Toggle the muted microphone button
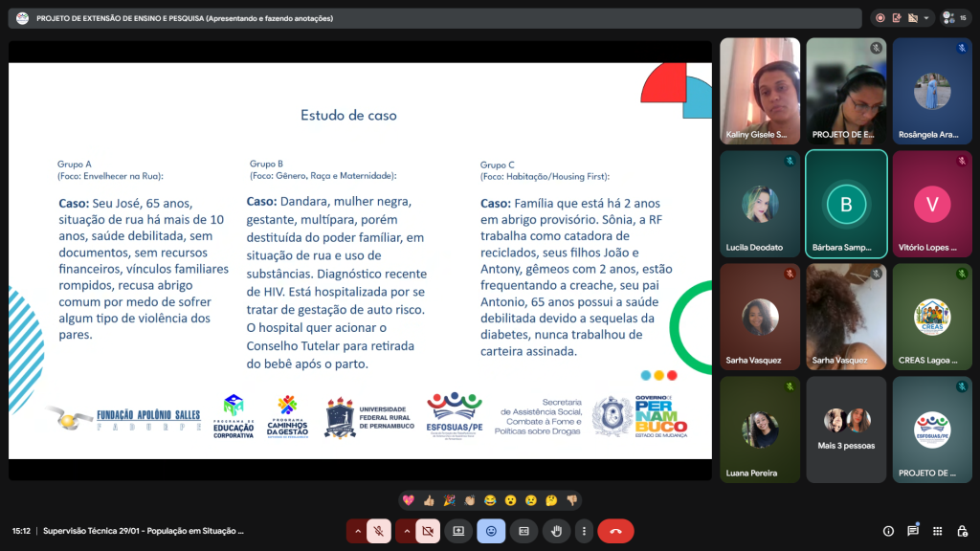The width and height of the screenshot is (980, 551). (x=379, y=531)
